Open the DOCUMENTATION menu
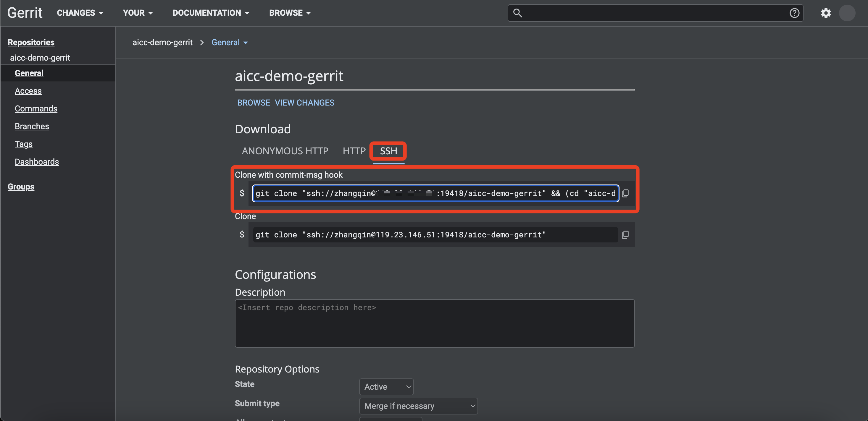868x421 pixels. coord(211,13)
